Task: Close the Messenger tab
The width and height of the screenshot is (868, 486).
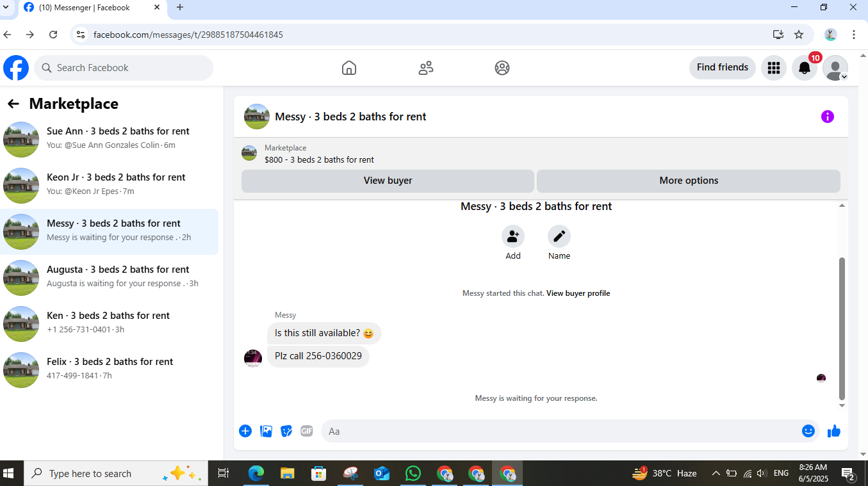Action: [x=158, y=8]
